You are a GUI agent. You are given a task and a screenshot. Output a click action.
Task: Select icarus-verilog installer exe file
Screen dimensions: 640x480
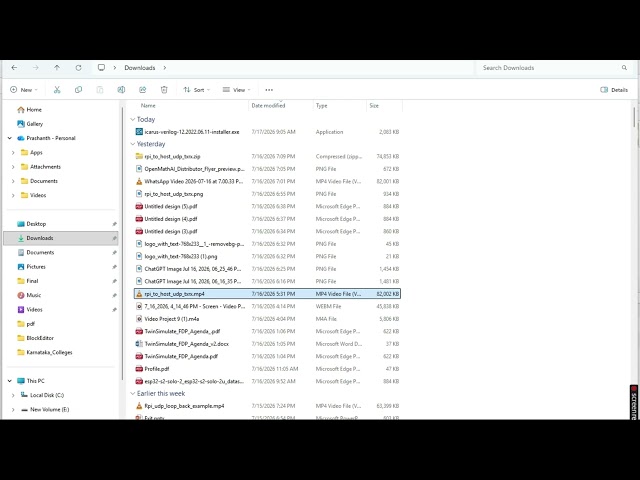pos(267,132)
